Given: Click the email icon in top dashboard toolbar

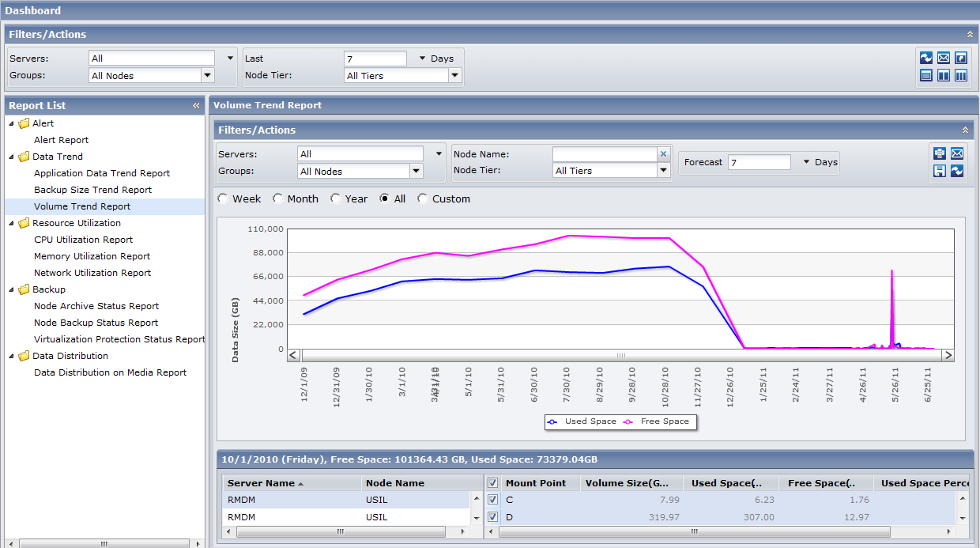Looking at the screenshot, I should [944, 59].
